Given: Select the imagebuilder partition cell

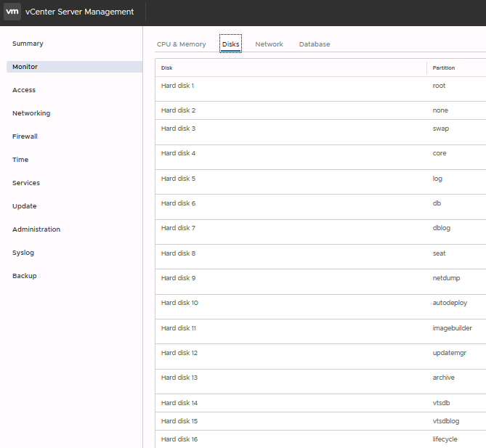Looking at the screenshot, I should tap(452, 328).
